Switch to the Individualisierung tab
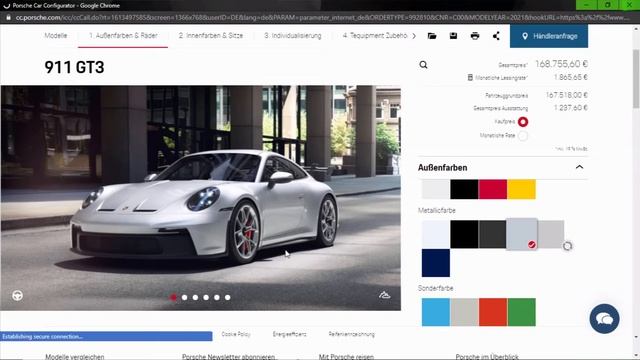The image size is (640, 360). pyautogui.click(x=293, y=36)
